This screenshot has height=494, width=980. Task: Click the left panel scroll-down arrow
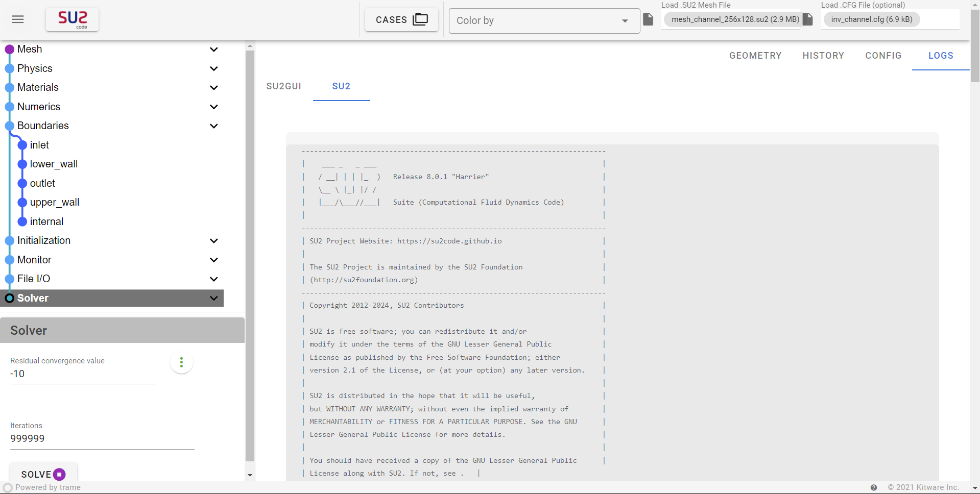pyautogui.click(x=250, y=475)
